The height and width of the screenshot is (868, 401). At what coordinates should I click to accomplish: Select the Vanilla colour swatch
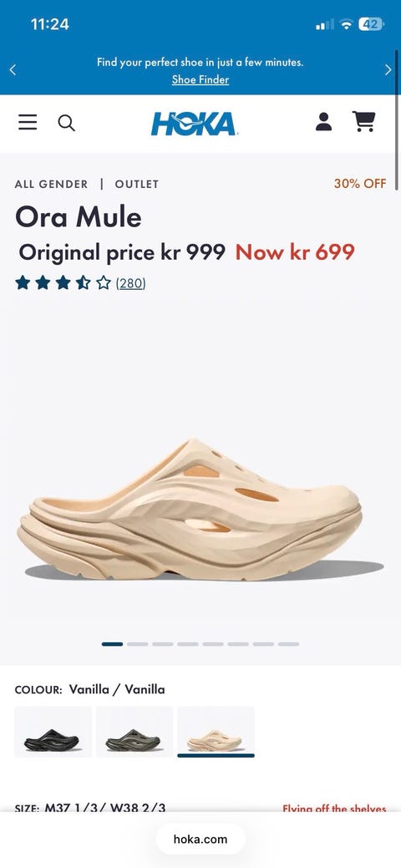pos(216,733)
